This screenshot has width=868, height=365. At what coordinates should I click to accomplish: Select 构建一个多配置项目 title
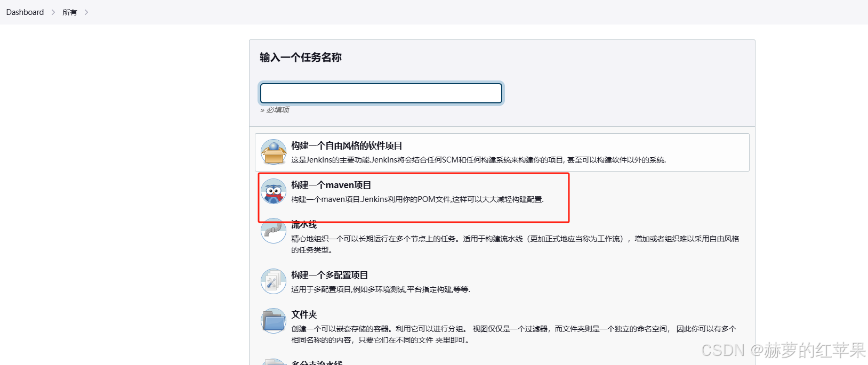tap(329, 275)
